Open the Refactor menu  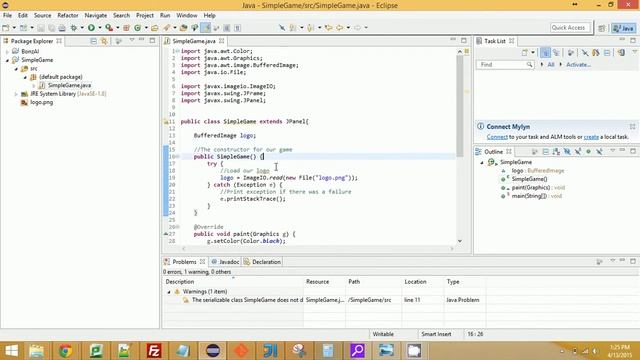coord(68,16)
